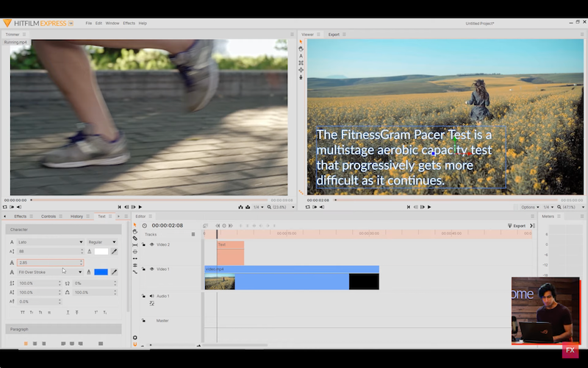Screen dimensions: 588x368
Task: Apply superscript text formatting
Action: 96,312
